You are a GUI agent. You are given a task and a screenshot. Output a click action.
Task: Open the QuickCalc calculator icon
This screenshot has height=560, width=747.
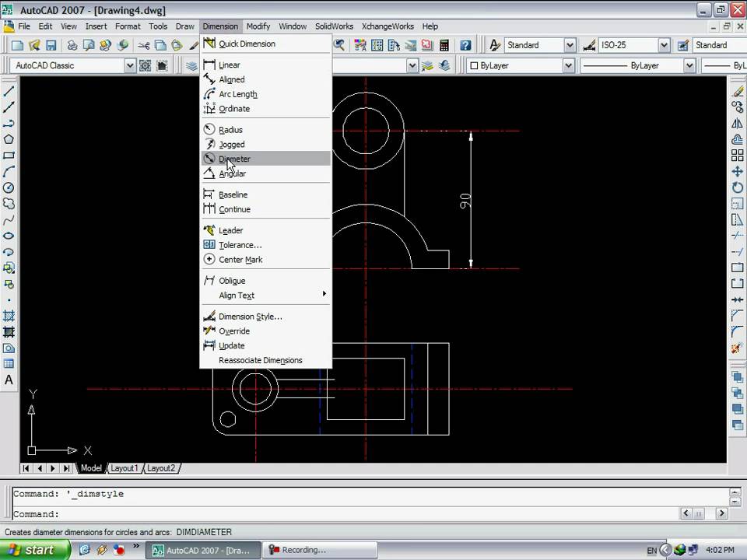tap(444, 45)
